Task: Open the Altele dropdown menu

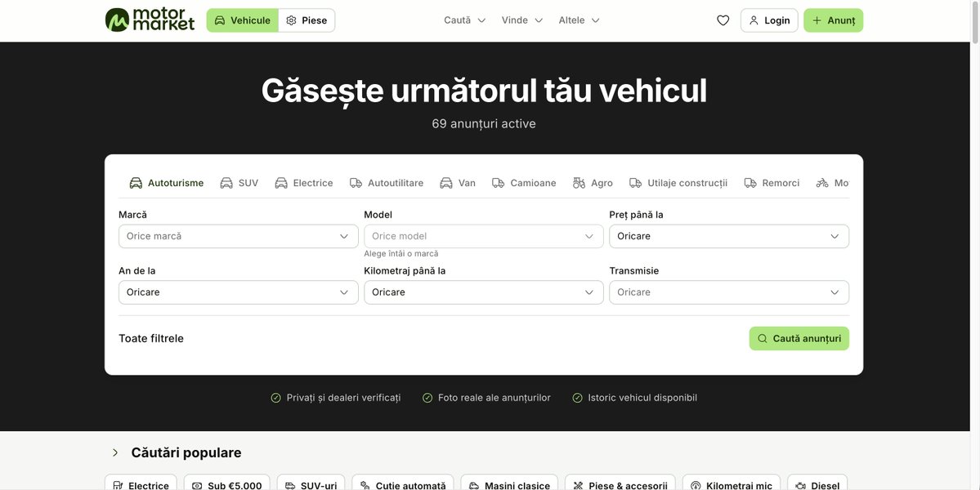Action: (x=579, y=20)
